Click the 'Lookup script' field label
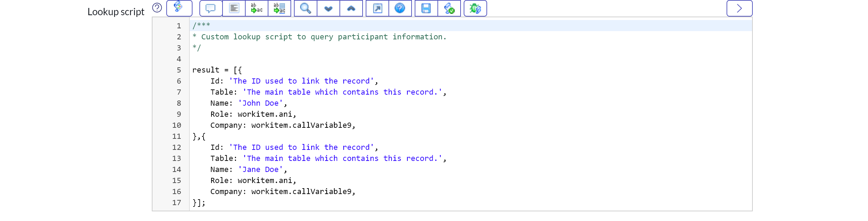 click(116, 12)
